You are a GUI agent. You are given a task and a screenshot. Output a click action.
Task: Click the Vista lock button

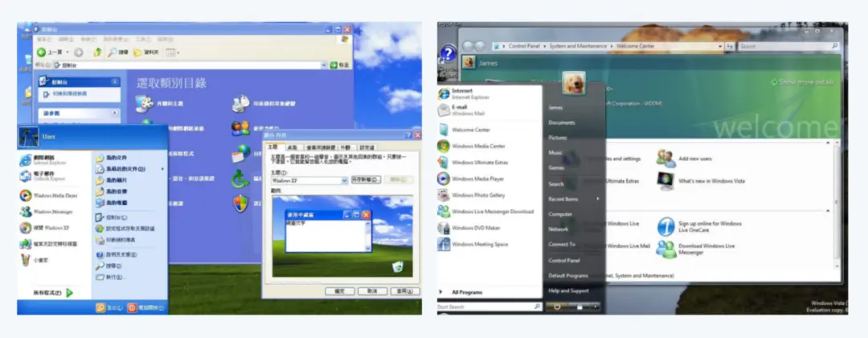(579, 306)
